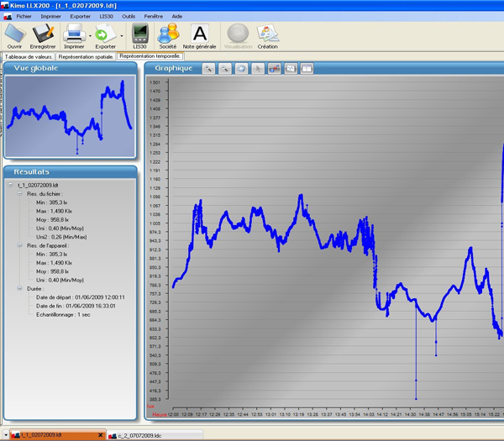Close the t_1_02072009.ldt document tab
Image resolution: width=504 pixels, height=441 pixels.
(x=100, y=435)
